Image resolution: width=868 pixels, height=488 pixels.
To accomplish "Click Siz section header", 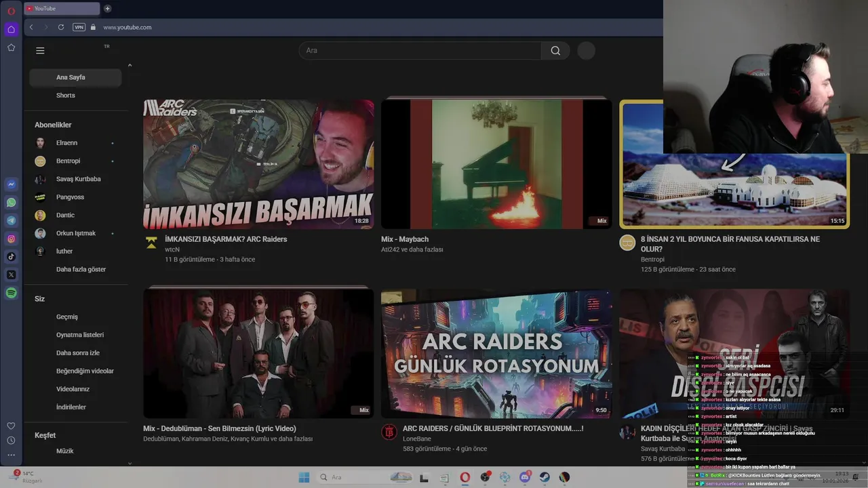I will 39,299.
